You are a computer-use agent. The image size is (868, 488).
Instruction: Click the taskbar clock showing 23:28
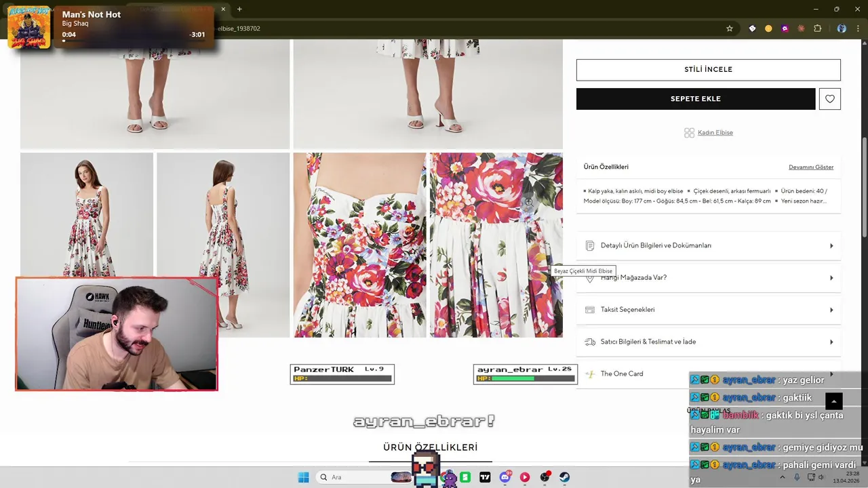coord(846,477)
